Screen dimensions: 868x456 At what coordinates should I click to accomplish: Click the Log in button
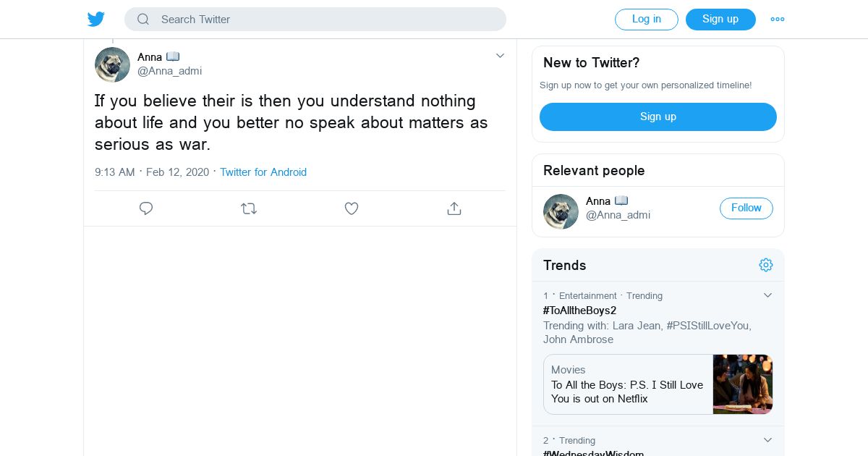[647, 20]
